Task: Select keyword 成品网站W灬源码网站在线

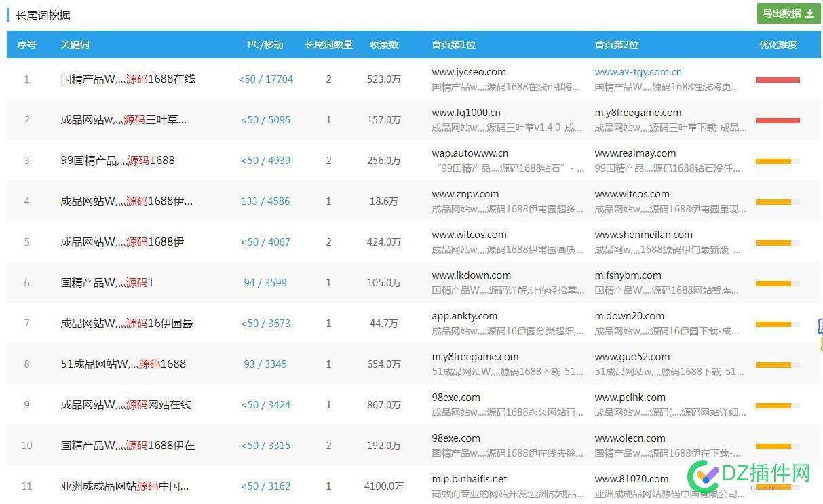Action: click(126, 405)
